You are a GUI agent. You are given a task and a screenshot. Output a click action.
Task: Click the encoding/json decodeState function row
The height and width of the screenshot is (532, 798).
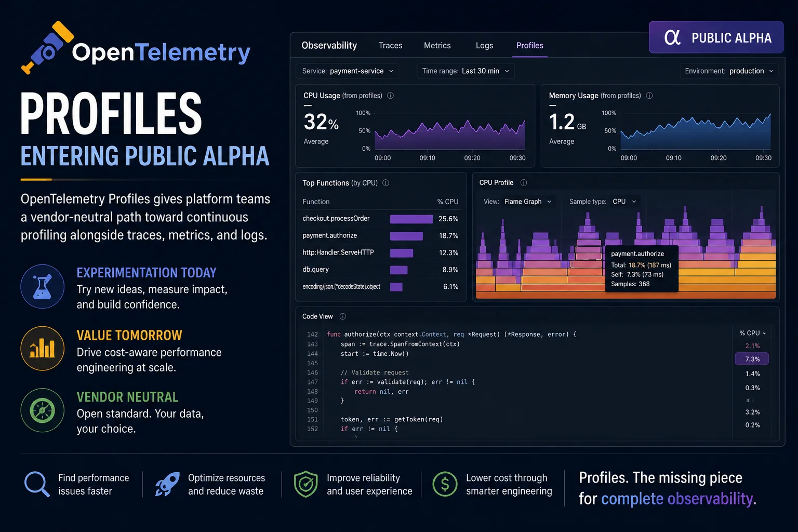[x=380, y=287]
